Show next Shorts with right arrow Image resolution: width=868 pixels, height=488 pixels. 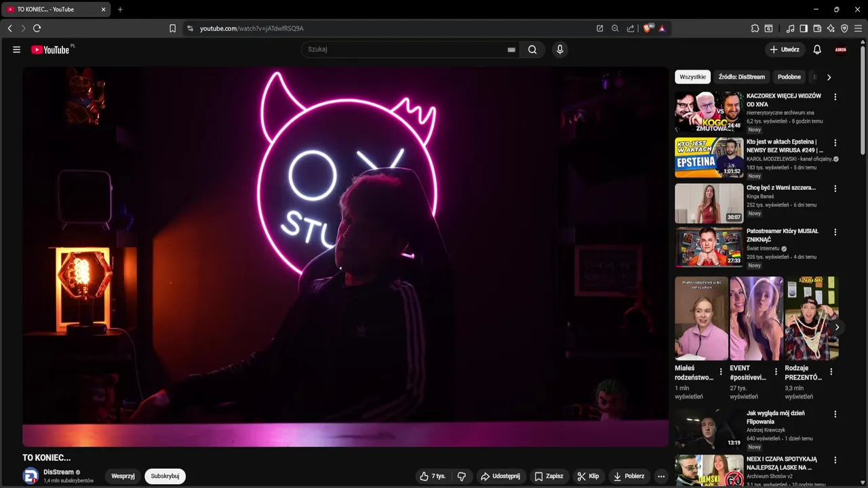pos(837,327)
